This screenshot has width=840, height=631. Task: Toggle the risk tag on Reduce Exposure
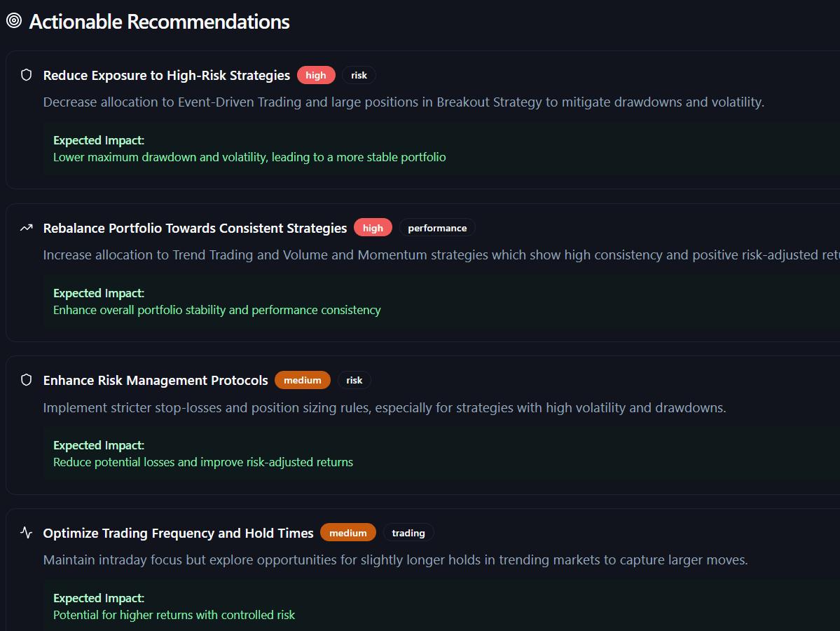point(359,75)
